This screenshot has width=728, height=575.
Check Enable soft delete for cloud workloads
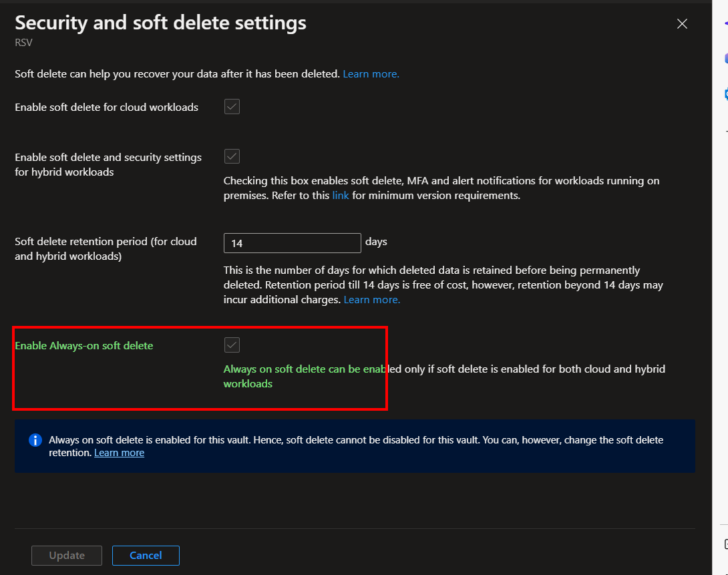(x=232, y=106)
